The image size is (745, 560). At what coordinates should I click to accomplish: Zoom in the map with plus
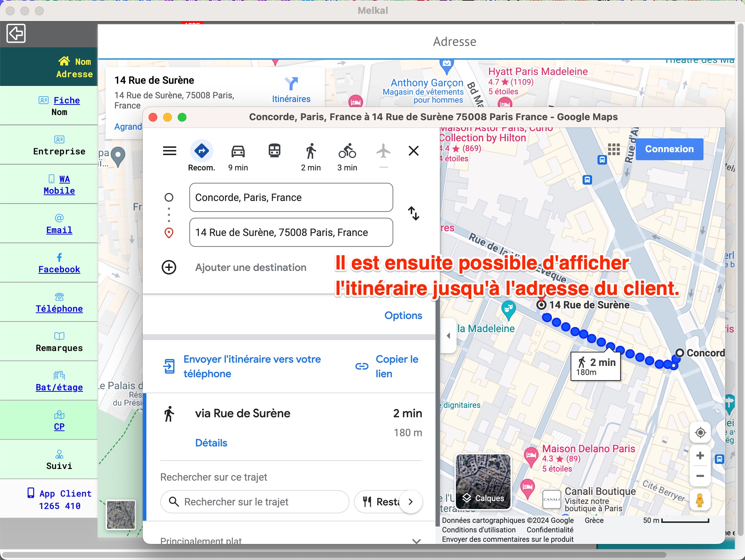tap(700, 456)
